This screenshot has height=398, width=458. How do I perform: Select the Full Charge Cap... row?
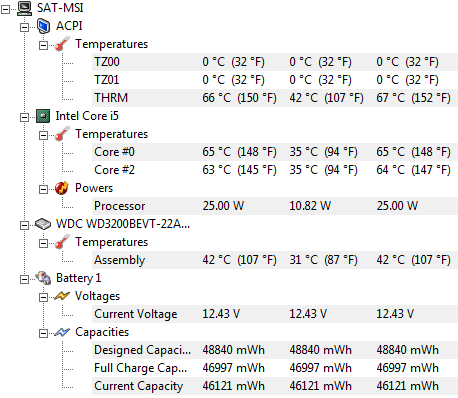click(x=275, y=368)
